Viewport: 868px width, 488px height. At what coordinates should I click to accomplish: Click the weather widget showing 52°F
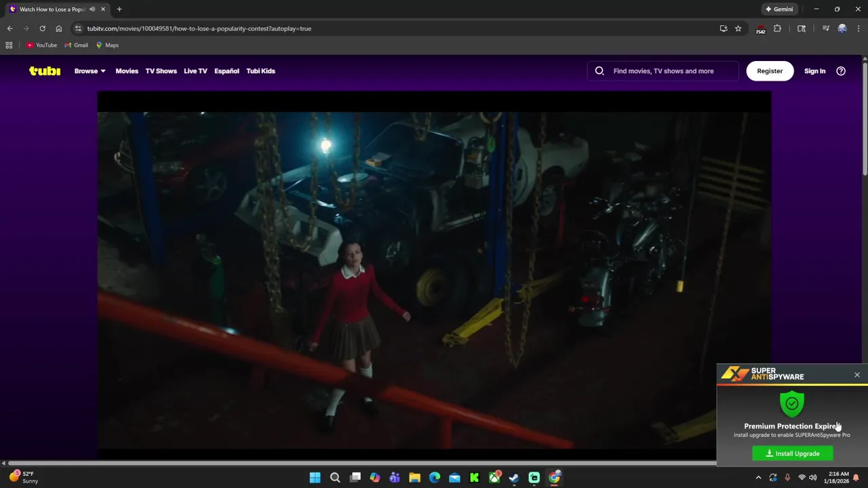point(23,477)
